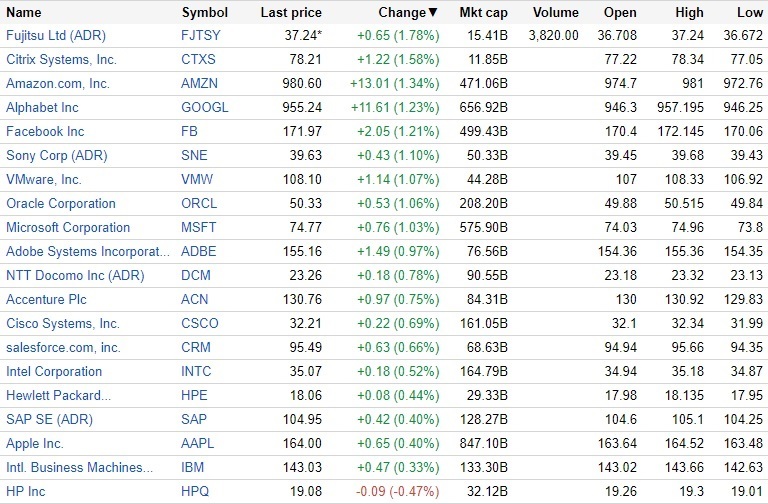Click the FB ticker symbol
The height and width of the screenshot is (504, 768).
(190, 132)
